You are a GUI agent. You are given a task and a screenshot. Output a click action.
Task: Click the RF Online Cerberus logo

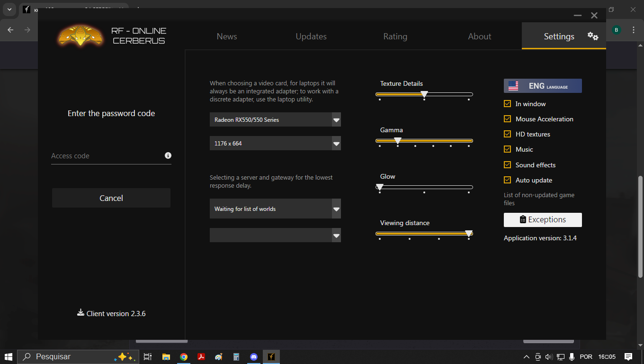click(x=80, y=36)
